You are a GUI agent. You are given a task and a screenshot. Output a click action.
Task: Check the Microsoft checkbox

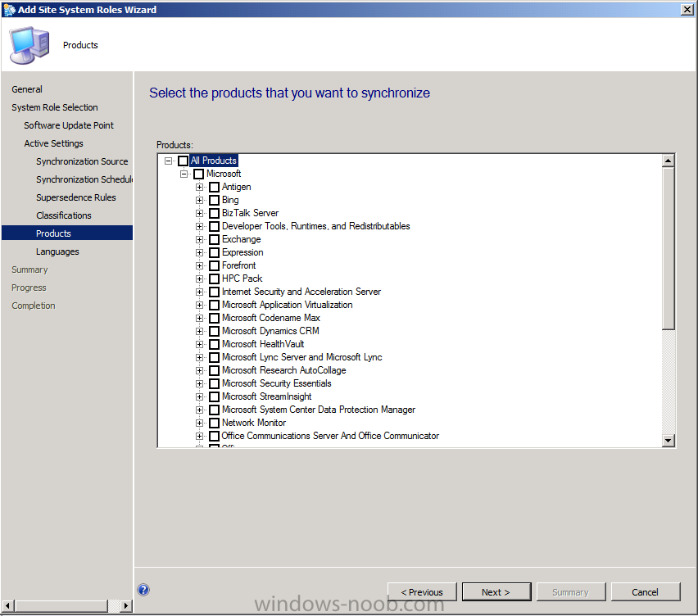pyautogui.click(x=198, y=174)
